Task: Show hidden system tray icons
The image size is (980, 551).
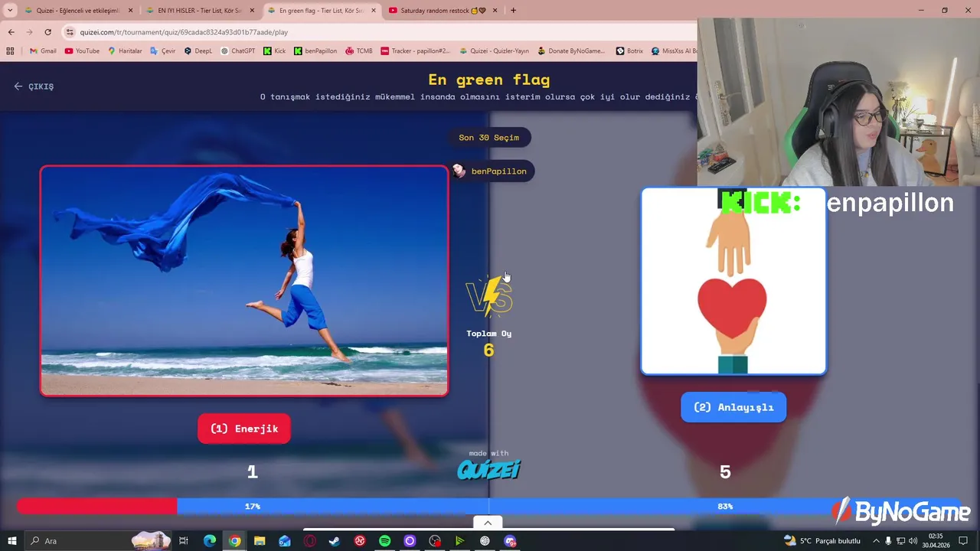Action: [876, 541]
